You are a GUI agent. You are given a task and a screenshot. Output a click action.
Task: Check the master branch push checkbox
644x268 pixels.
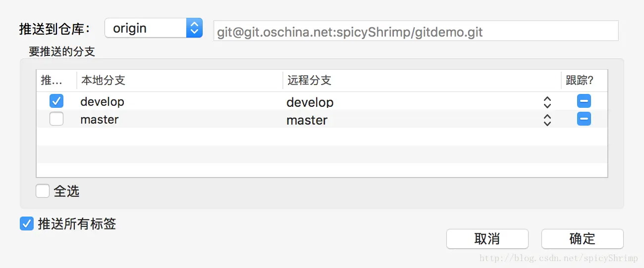click(x=56, y=119)
